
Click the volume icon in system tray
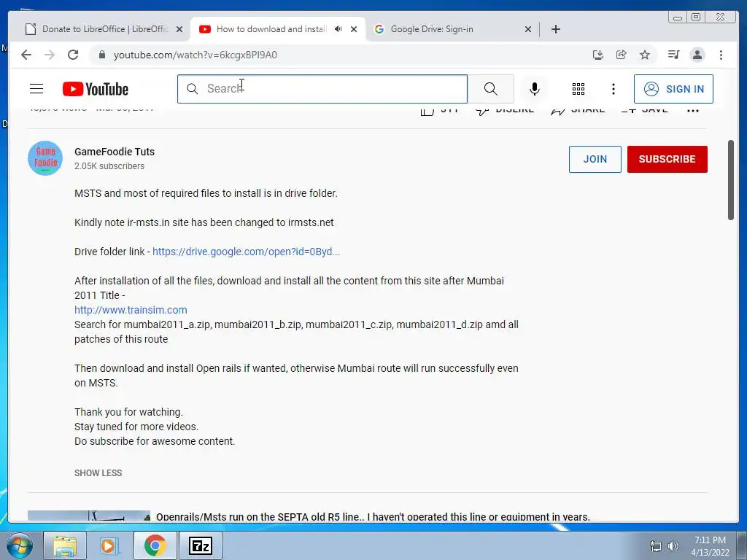pos(673,546)
